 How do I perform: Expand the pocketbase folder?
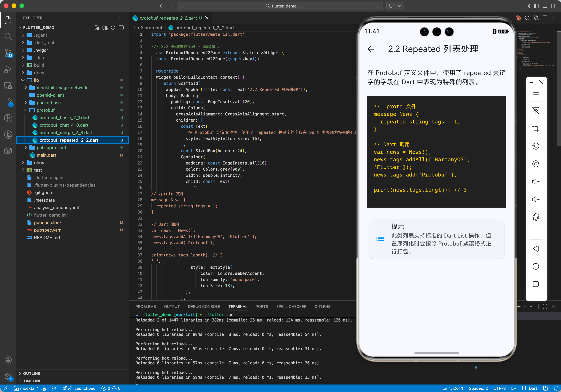(x=49, y=103)
